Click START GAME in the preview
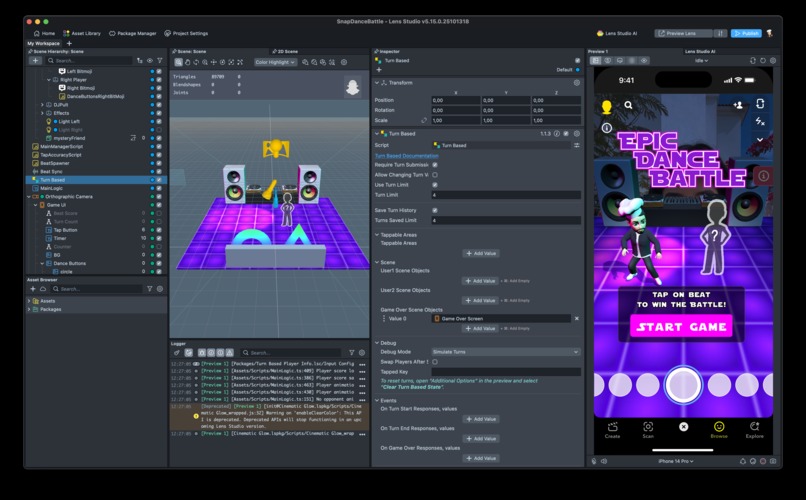The image size is (806, 500). pos(681,327)
